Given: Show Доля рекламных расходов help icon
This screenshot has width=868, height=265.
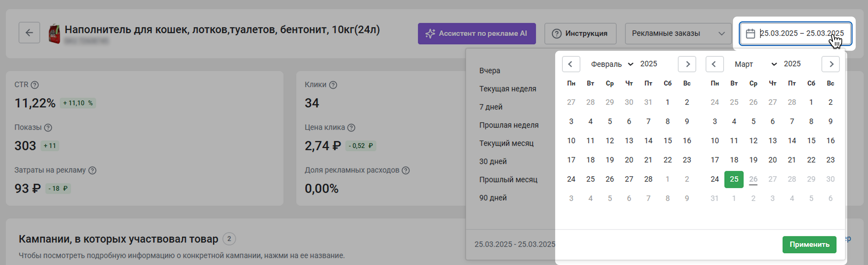Looking at the screenshot, I should coord(406,170).
